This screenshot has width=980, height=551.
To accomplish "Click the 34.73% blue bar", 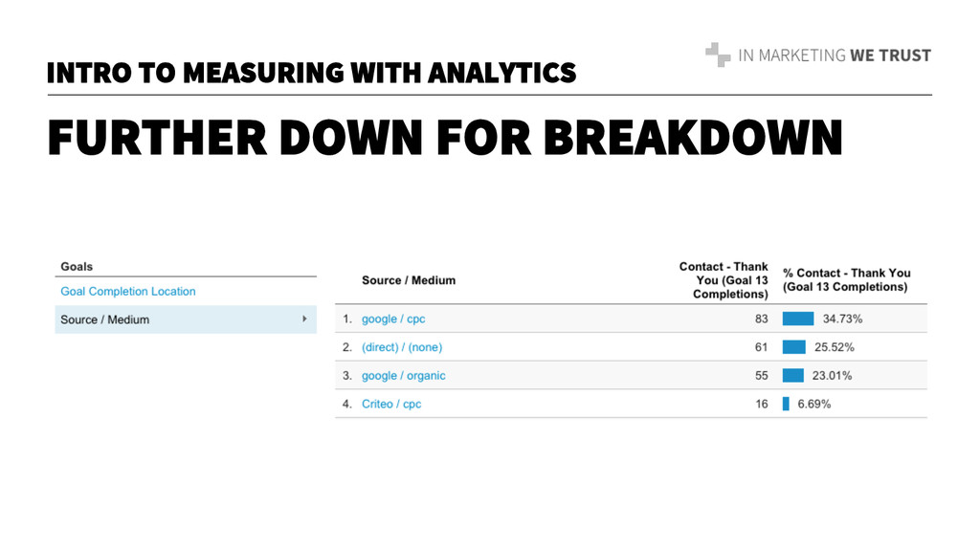I will point(798,319).
